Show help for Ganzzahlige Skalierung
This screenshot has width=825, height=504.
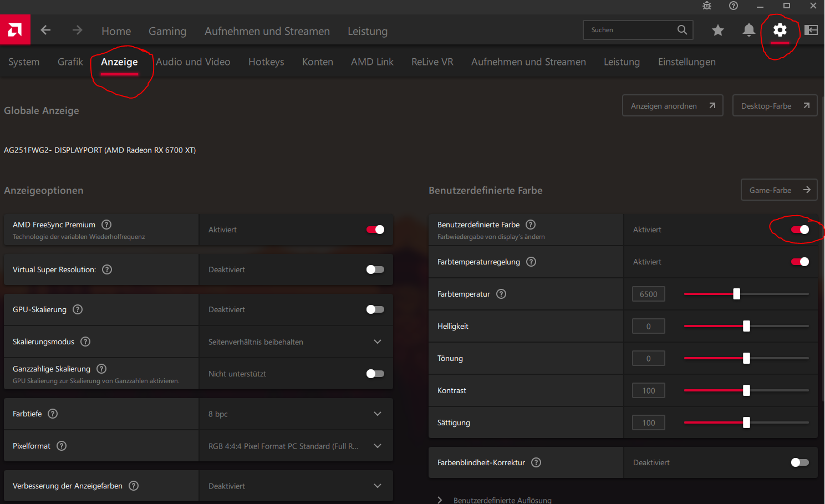tap(101, 369)
